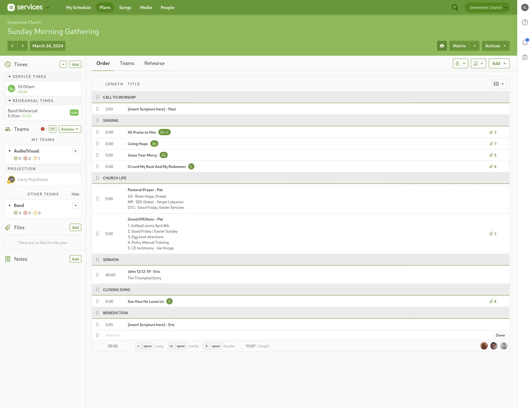Switch to the Rehearse tab
532x408 pixels.
click(154, 63)
